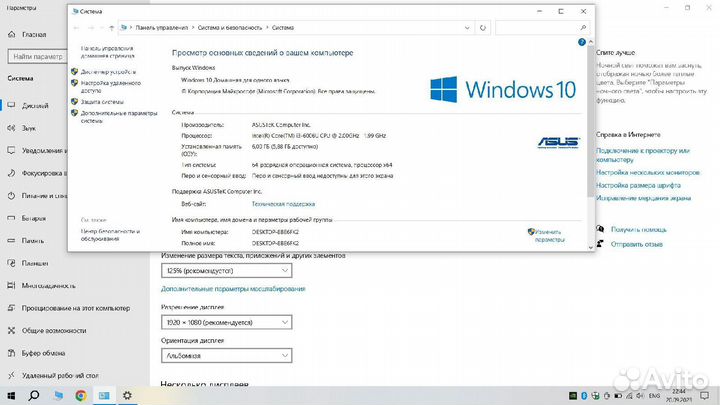Open File Explorer from taskbar

[58, 395]
